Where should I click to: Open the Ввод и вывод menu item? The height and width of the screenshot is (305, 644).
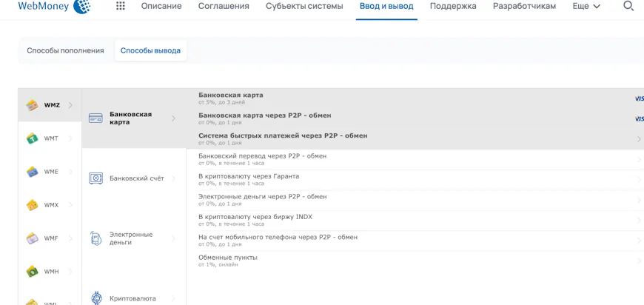pos(386,6)
